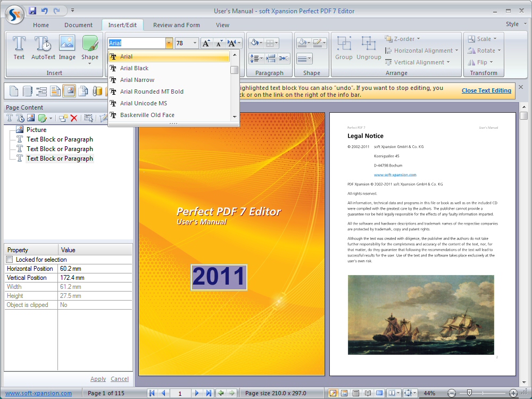Click the new object group icon in Page Content
The width and height of the screenshot is (532, 399).
pos(63,118)
